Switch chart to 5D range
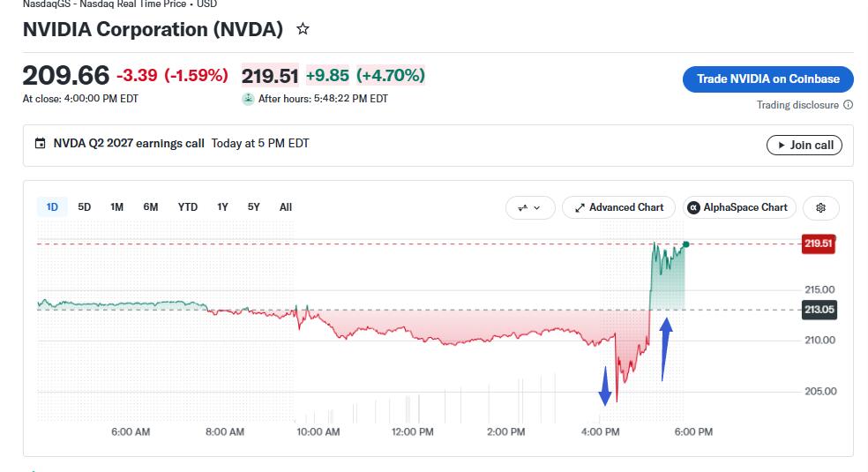The image size is (868, 472). tap(84, 207)
